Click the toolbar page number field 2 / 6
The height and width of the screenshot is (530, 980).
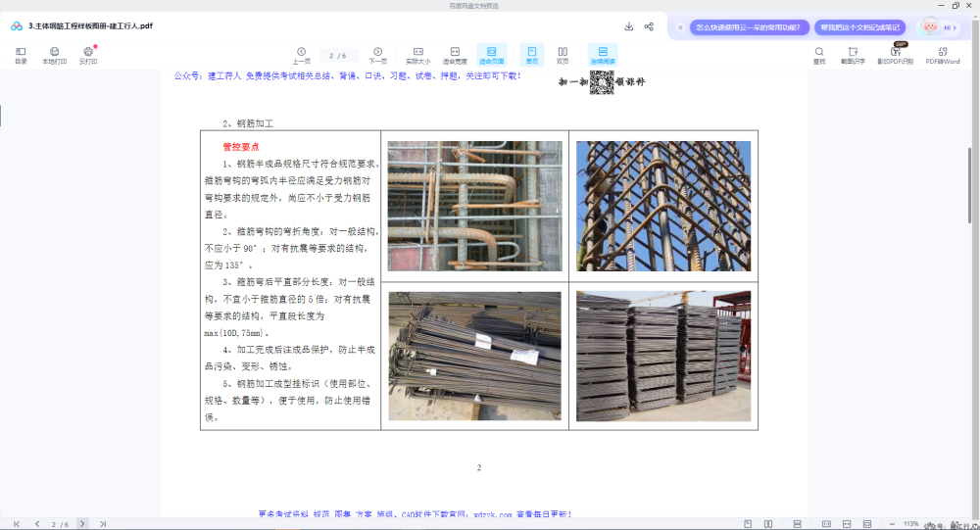click(338, 56)
